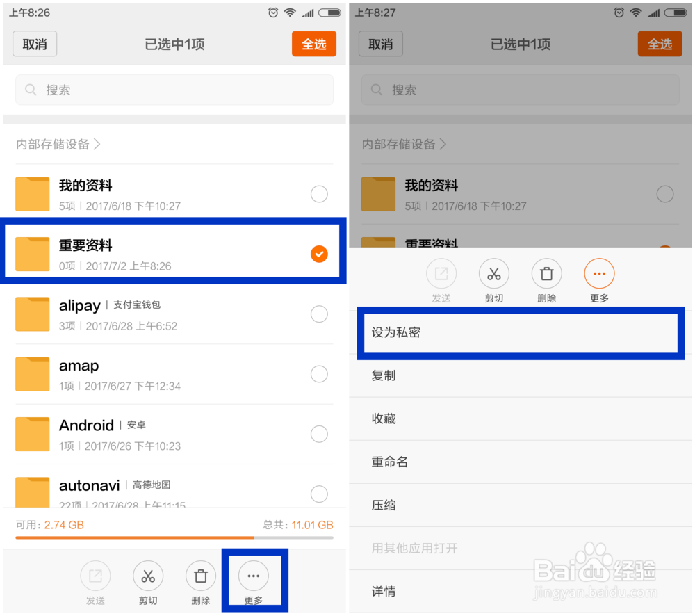Click the highlighted More icon in right screen overlay
695x616 pixels.
[599, 273]
